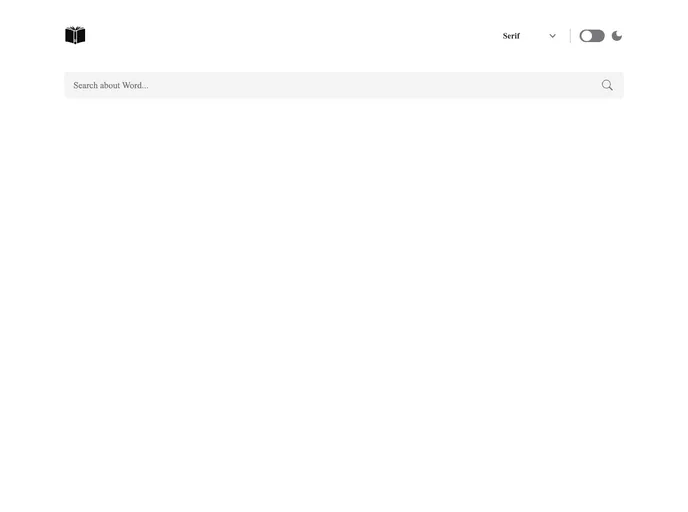
Task: Open the Serif font dropdown
Action: (x=529, y=36)
